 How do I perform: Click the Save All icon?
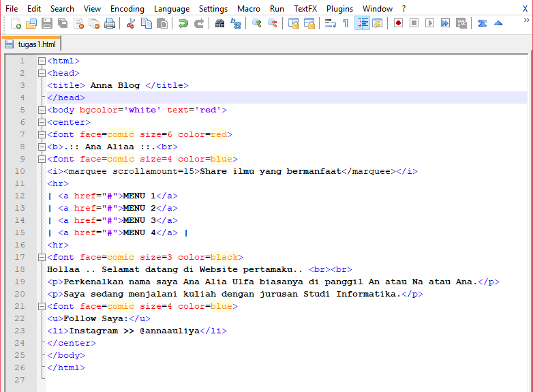pyautogui.click(x=63, y=23)
